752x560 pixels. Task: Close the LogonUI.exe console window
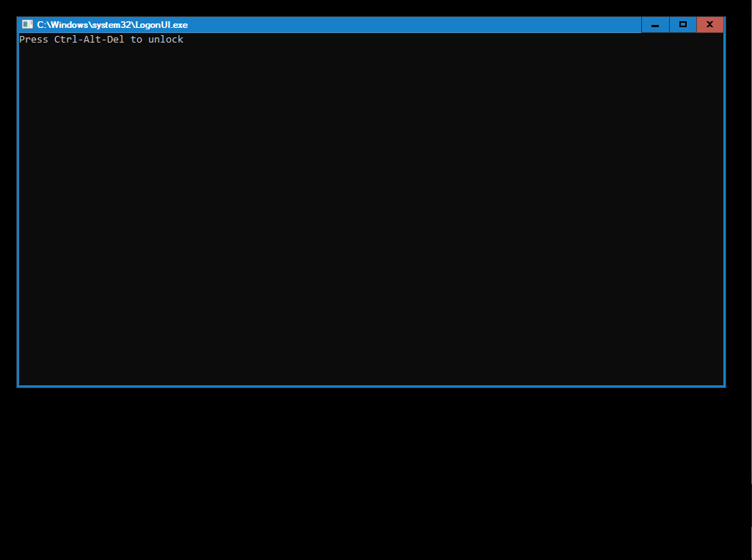coord(710,25)
